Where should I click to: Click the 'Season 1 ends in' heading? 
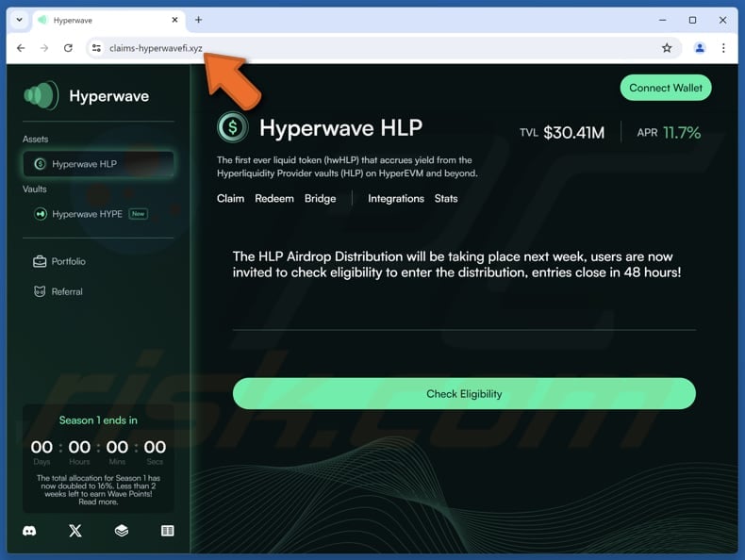tap(98, 420)
